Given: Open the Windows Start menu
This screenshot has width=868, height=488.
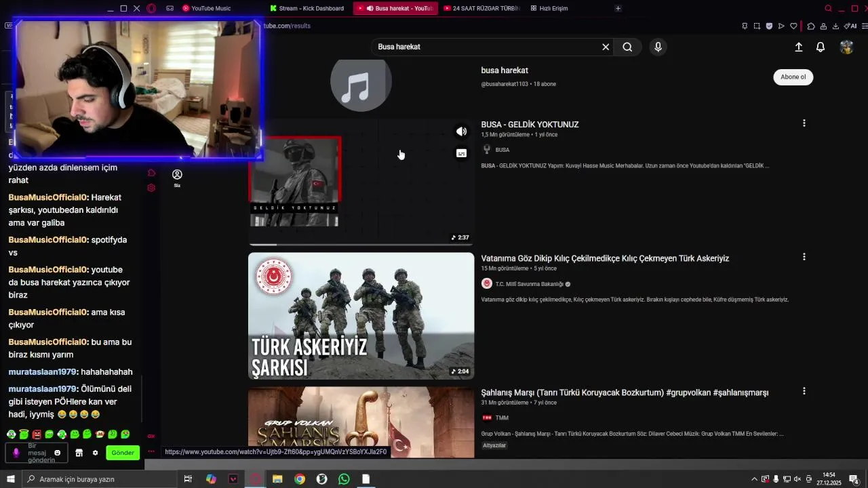Looking at the screenshot, I should click(x=11, y=479).
